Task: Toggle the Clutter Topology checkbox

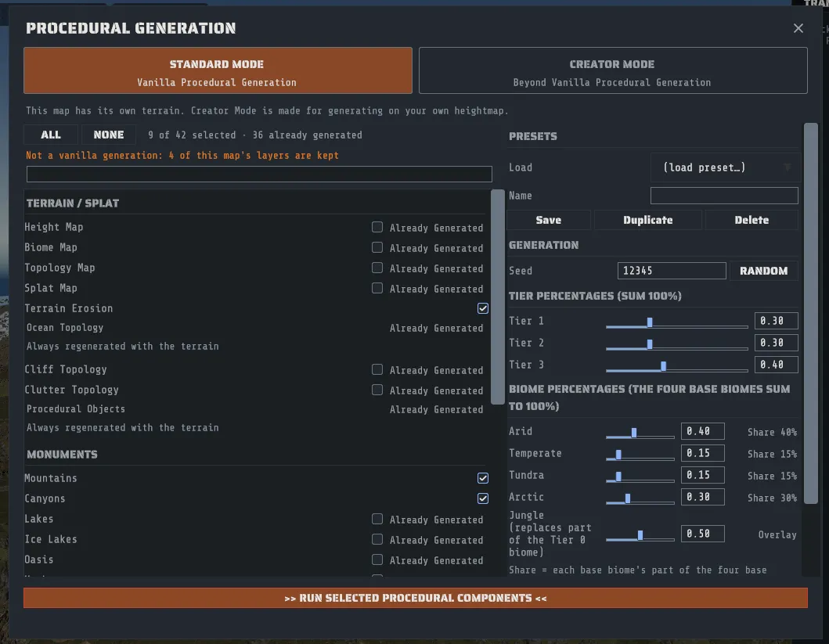Action: pos(377,390)
